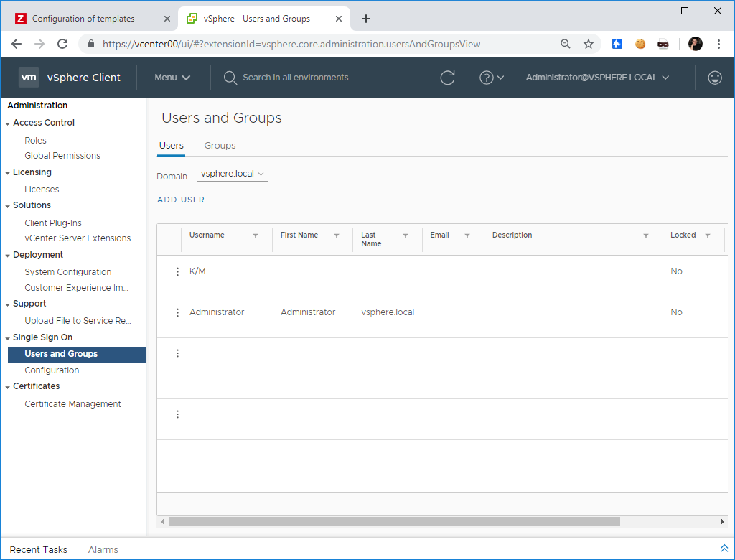
Task: Reload the browser page
Action: point(62,44)
